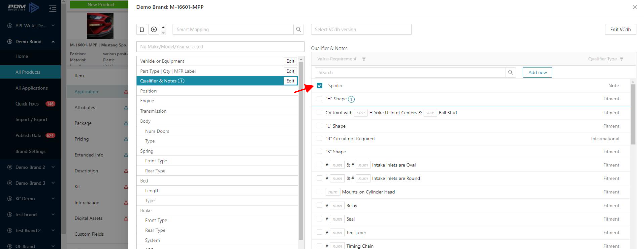Close the Demo Brand M-16601-MPP dialog

click(635, 7)
